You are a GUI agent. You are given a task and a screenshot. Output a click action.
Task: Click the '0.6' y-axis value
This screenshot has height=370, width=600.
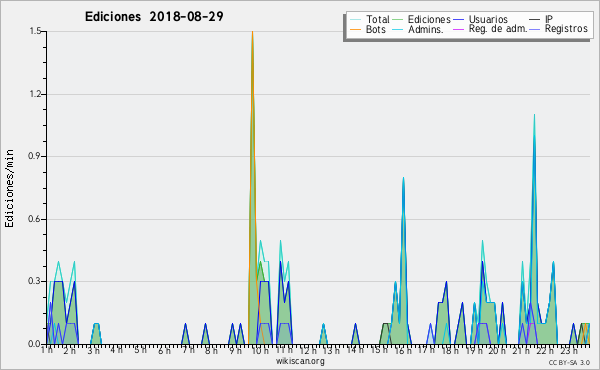[35, 219]
